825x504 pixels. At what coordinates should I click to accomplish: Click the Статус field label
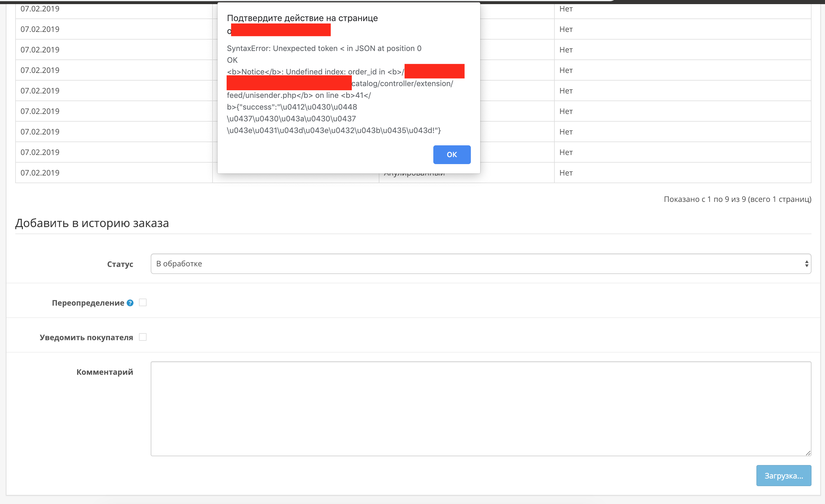[x=120, y=264]
